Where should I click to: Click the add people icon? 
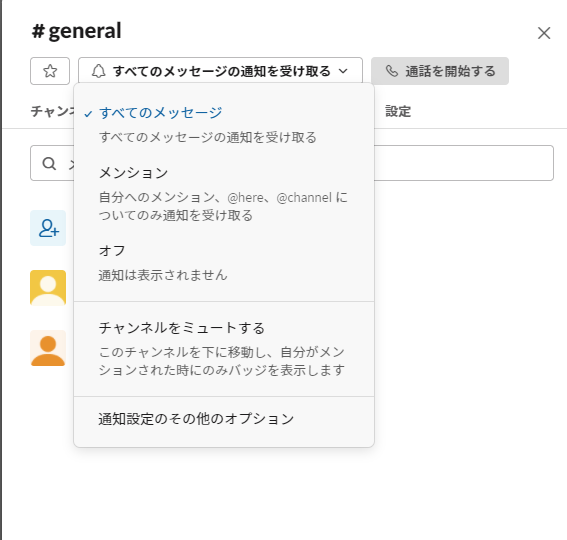(x=48, y=228)
